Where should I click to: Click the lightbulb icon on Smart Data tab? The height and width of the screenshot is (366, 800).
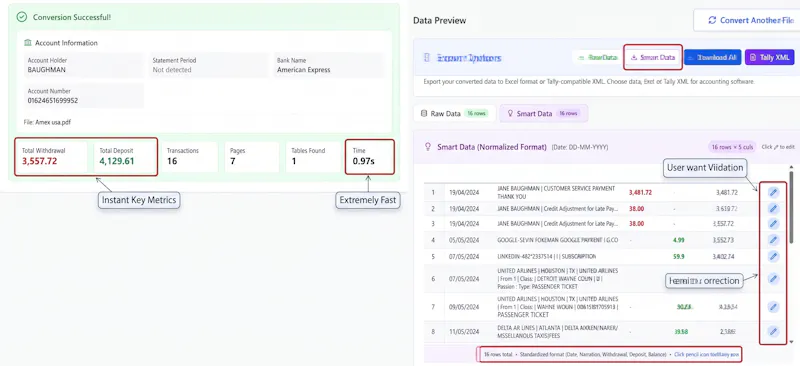click(x=509, y=114)
